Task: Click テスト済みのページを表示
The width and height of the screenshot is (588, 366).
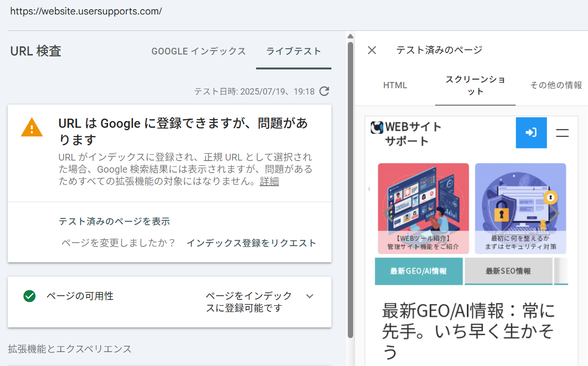Action: point(114,221)
